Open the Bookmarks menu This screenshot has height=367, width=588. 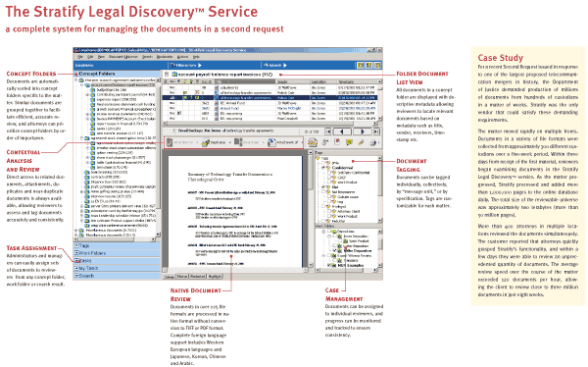(165, 57)
